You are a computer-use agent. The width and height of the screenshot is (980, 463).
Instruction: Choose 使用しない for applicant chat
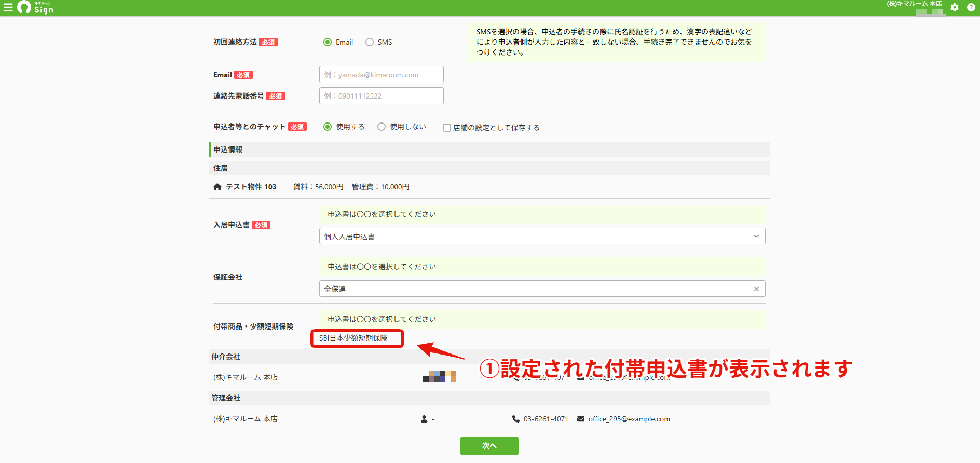pyautogui.click(x=382, y=127)
